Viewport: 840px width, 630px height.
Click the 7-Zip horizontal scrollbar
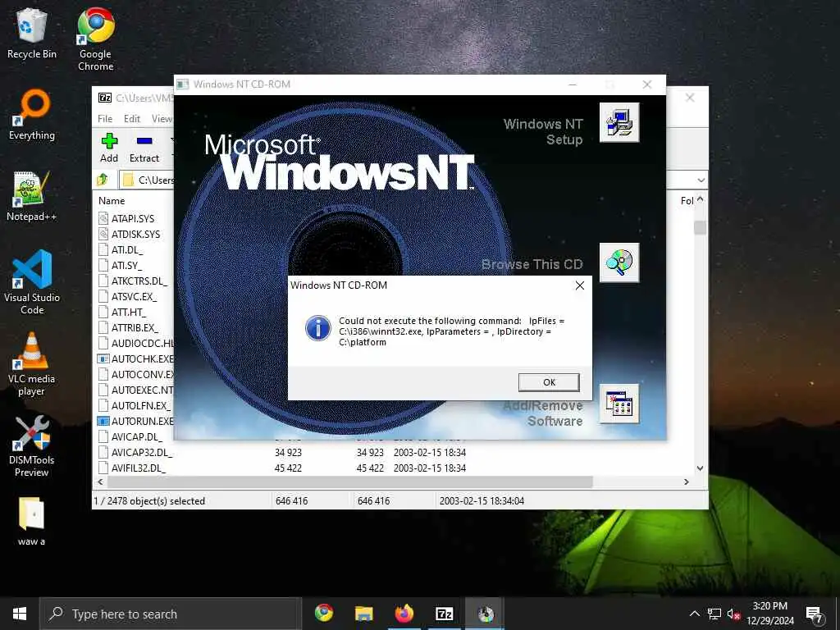[x=349, y=482]
